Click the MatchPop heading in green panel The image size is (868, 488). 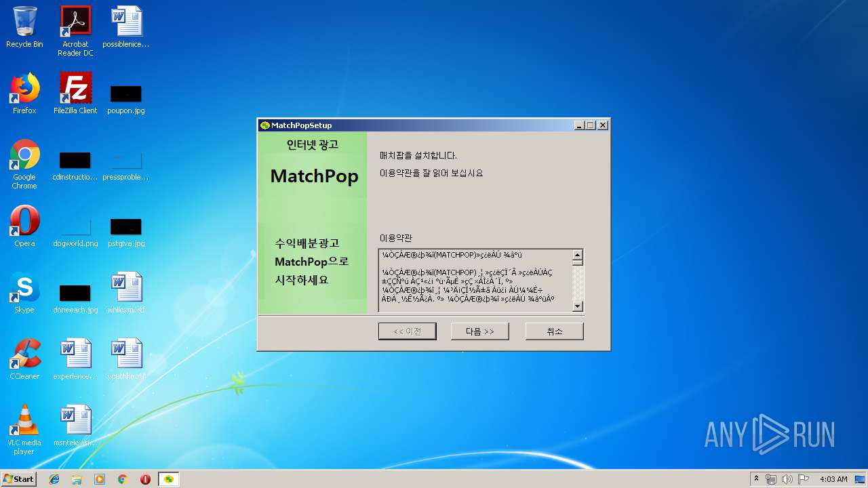click(x=314, y=176)
